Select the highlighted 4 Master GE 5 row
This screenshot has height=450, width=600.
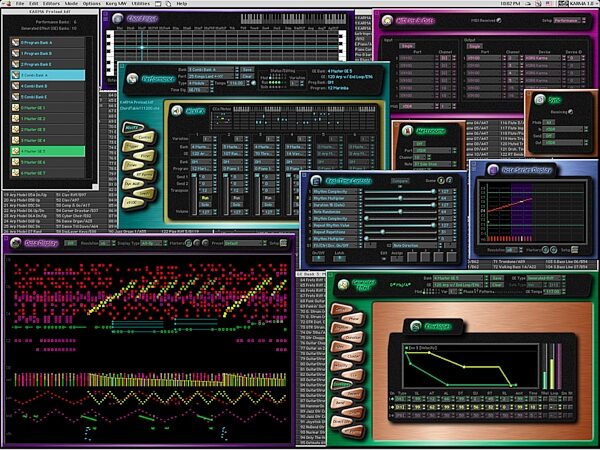(x=47, y=151)
